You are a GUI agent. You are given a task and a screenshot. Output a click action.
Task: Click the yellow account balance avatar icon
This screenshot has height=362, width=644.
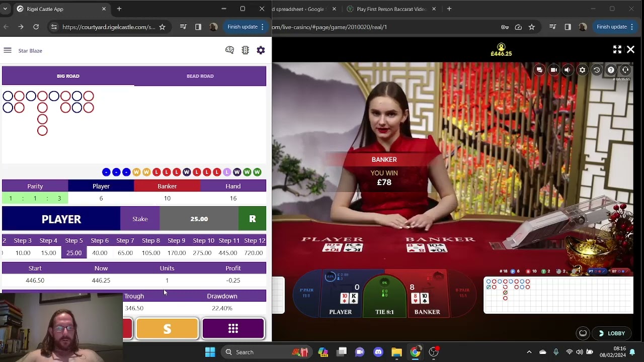click(x=501, y=47)
